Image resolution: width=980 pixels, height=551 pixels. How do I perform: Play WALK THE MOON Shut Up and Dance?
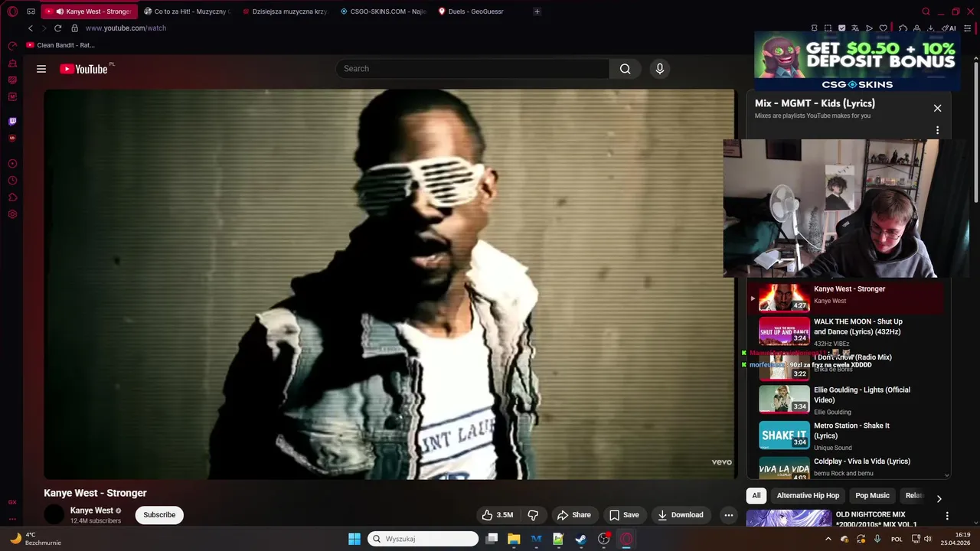(848, 332)
